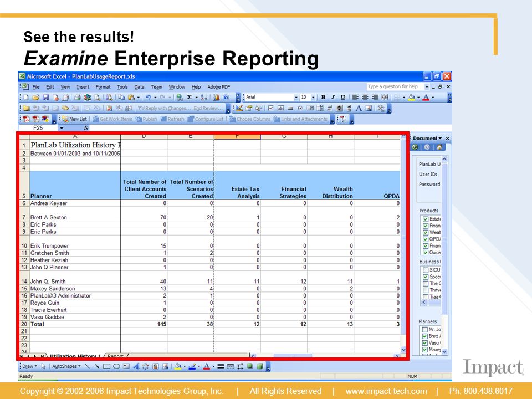This screenshot has height=399, width=532.
Task: Center align text
Action: [x=365, y=98]
